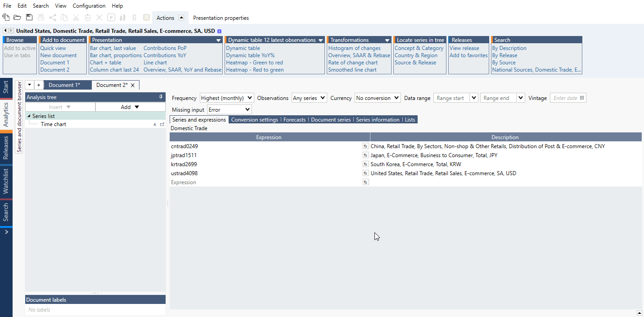The width and height of the screenshot is (644, 317).
Task: Click the Quick view link
Action: pyautogui.click(x=53, y=48)
